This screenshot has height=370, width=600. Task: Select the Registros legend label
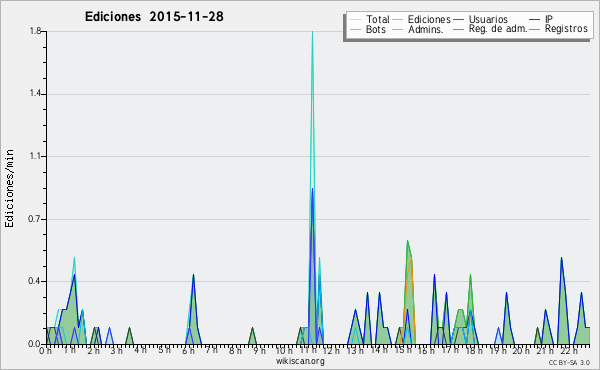click(x=566, y=29)
